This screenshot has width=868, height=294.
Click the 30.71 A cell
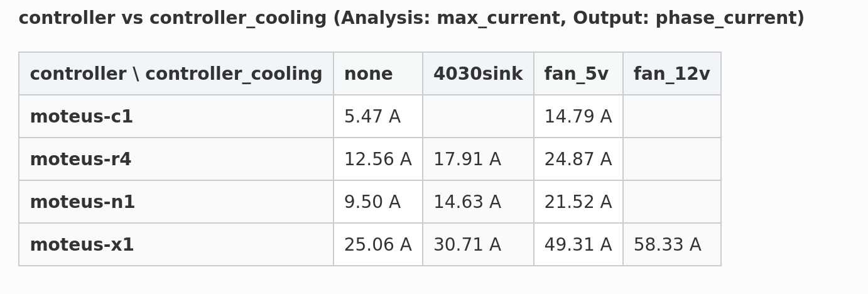click(467, 245)
